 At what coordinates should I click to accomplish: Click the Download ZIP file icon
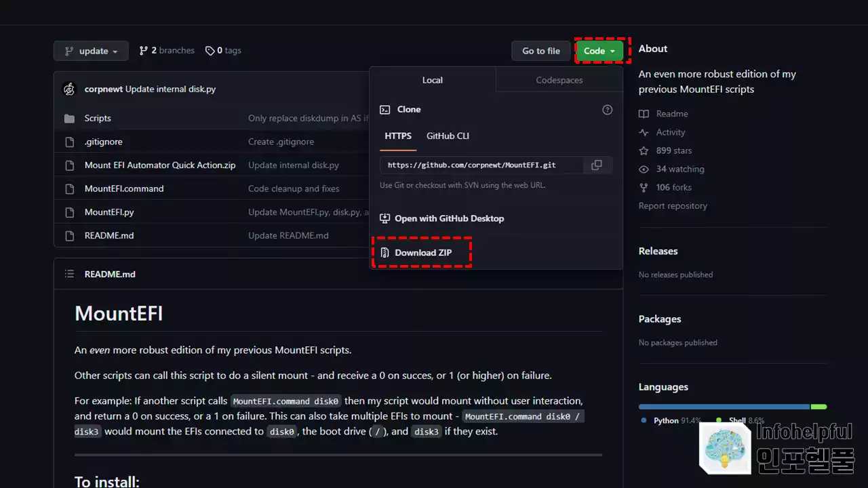(x=384, y=253)
